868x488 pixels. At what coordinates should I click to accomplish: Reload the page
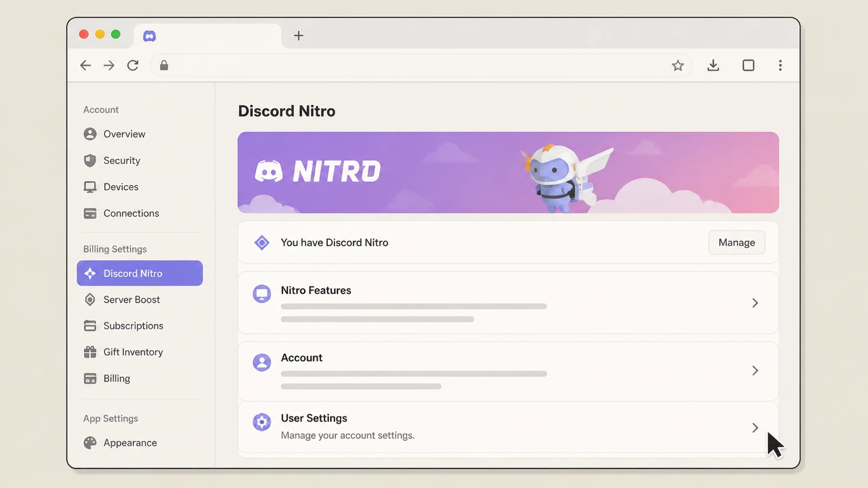pyautogui.click(x=133, y=66)
